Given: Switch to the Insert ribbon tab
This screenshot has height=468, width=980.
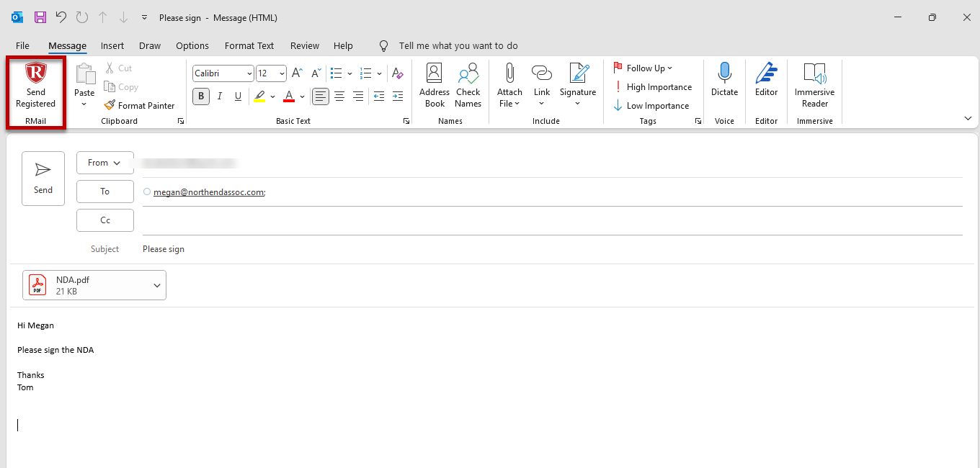Looking at the screenshot, I should pyautogui.click(x=112, y=45).
